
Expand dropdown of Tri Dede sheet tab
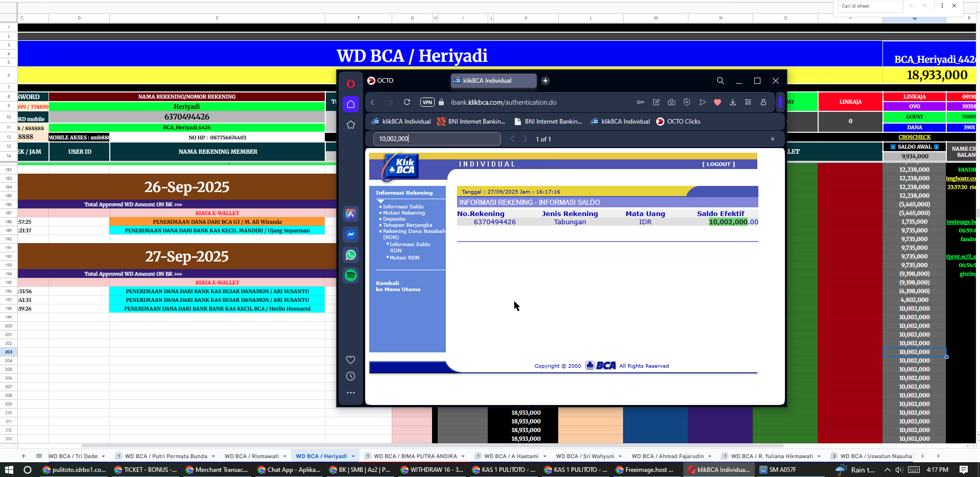point(103,456)
